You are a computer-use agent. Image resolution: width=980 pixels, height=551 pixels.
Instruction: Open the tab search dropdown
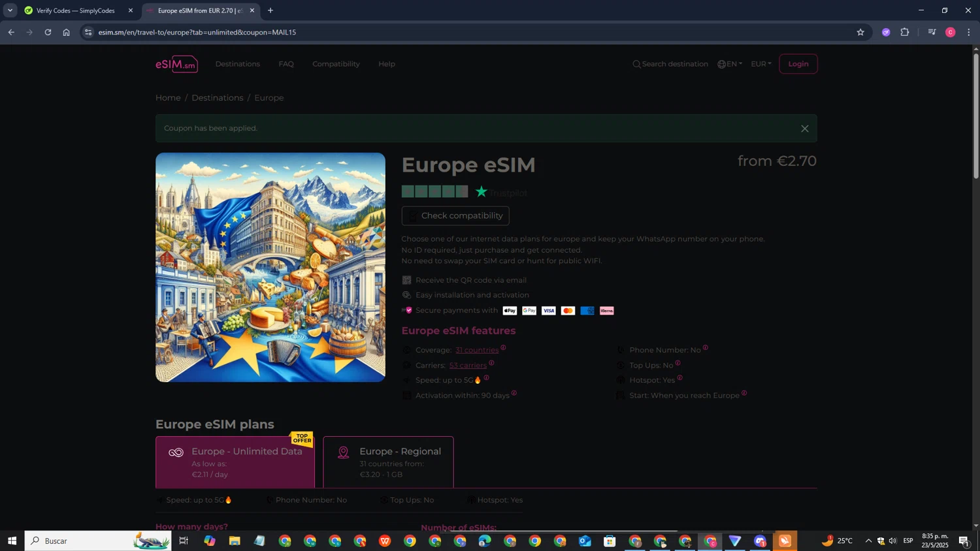point(10,10)
